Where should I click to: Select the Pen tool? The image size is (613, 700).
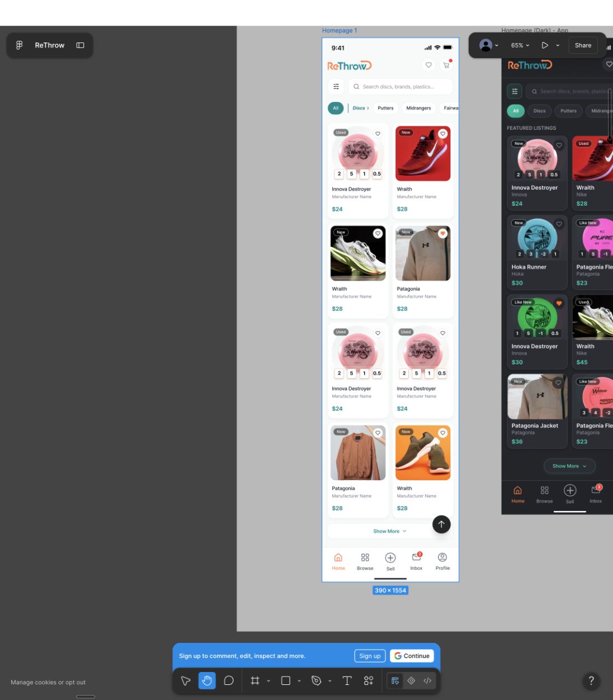317,680
